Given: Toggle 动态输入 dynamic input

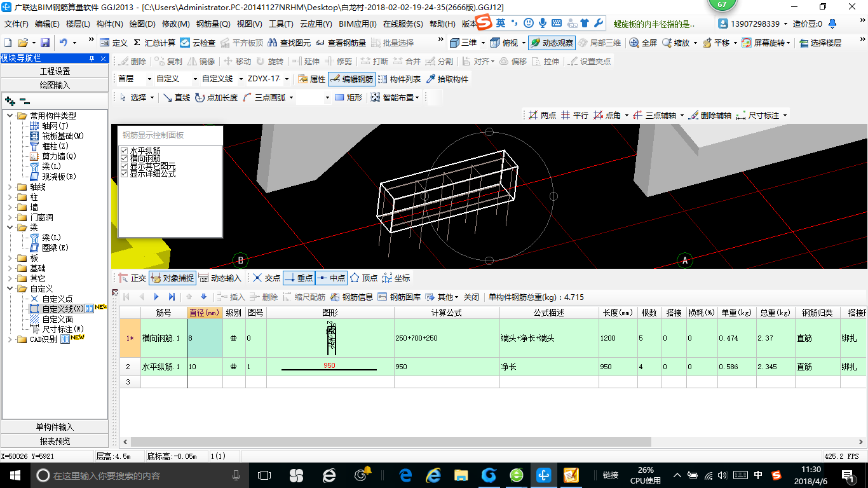Looking at the screenshot, I should pos(220,278).
